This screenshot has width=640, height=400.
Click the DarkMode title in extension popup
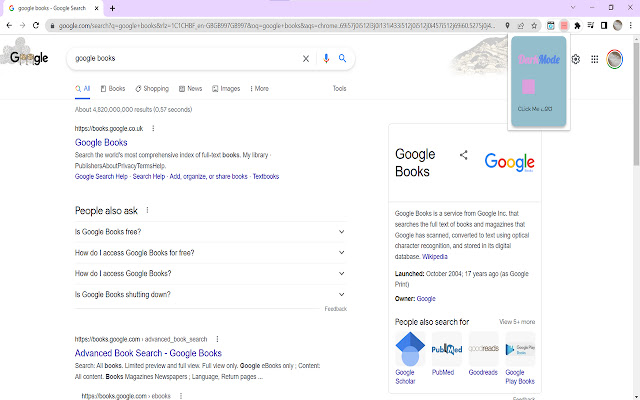tap(539, 60)
